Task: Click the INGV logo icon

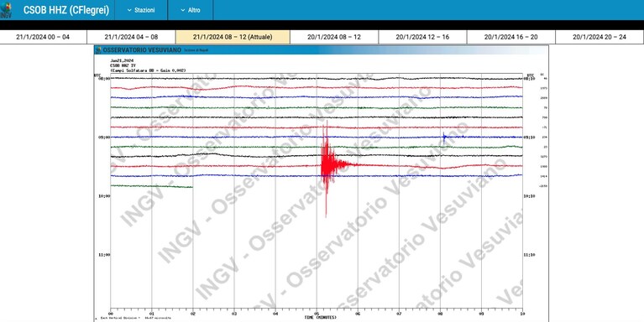Action: 6,10
